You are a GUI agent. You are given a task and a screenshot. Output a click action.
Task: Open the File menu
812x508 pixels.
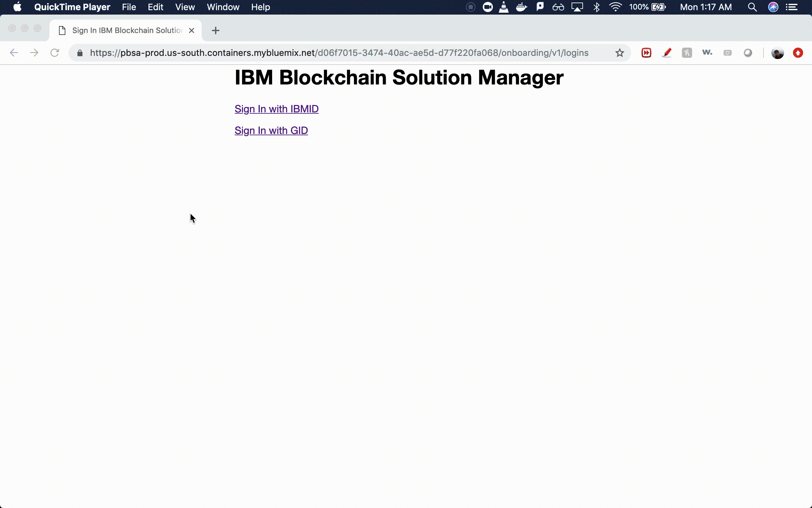tap(129, 7)
